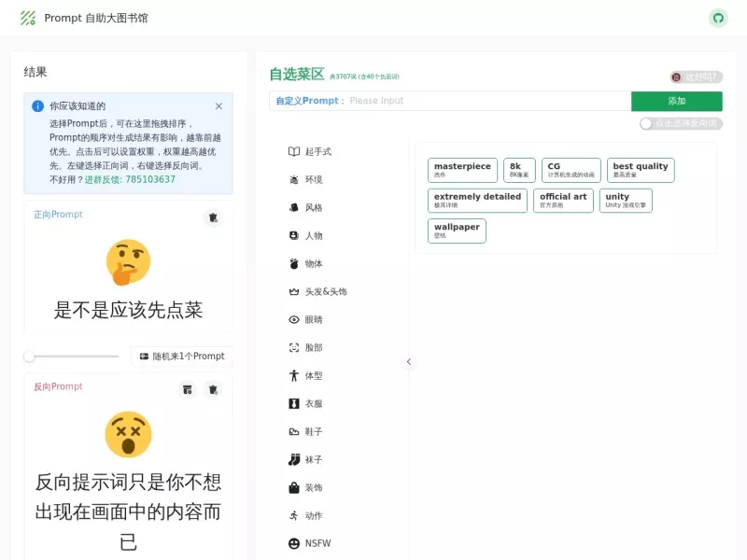Viewport: 747px width, 560px height.
Task: Click the green 添加 button
Action: [676, 101]
